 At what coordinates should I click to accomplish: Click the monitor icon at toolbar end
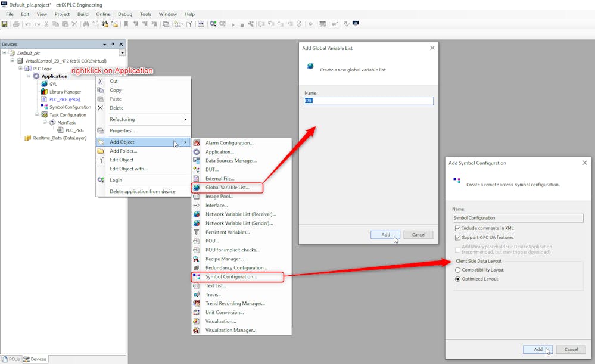click(356, 24)
